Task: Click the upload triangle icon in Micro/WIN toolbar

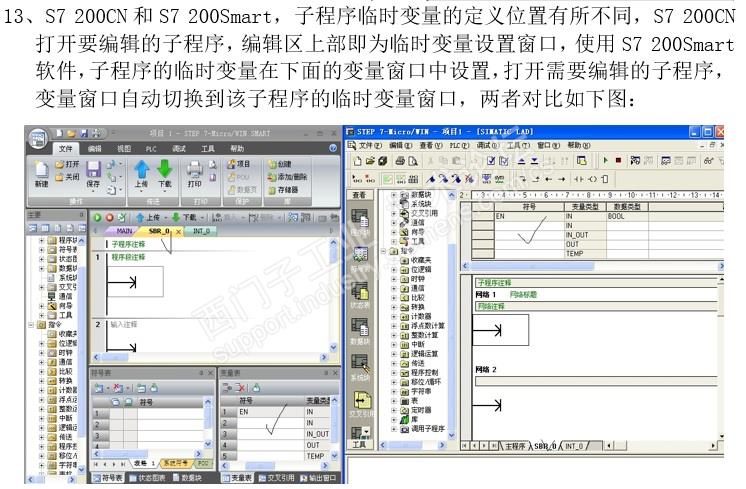Action: (521, 161)
